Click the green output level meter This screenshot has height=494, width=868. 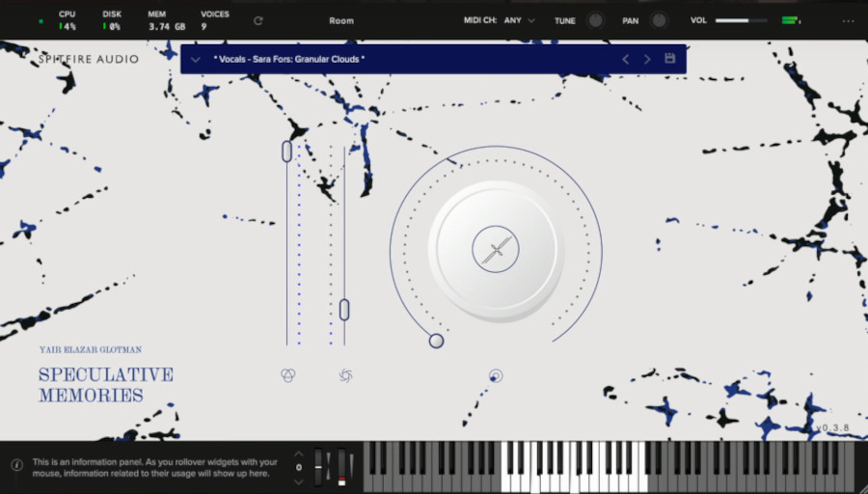coord(791,20)
